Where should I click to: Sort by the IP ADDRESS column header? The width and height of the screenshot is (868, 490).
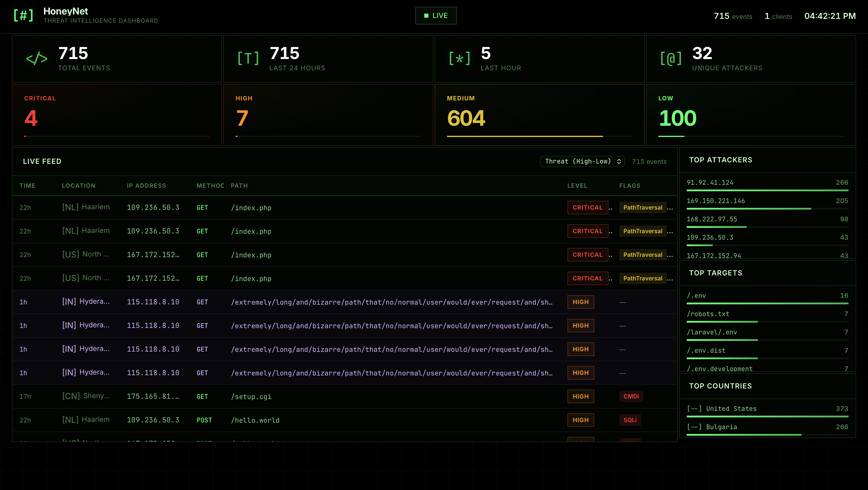[146, 186]
